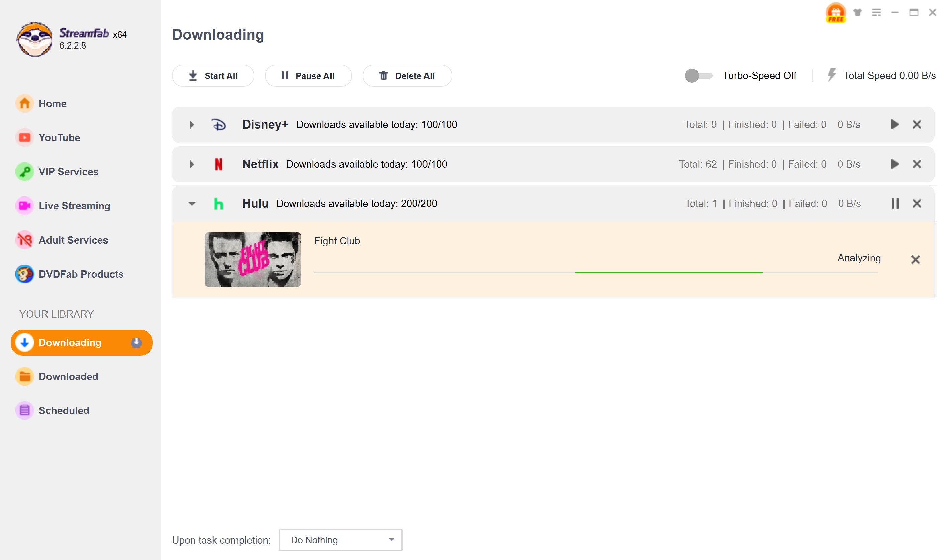Click the version number 6.2.2.8
The height and width of the screenshot is (560, 947).
(73, 45)
